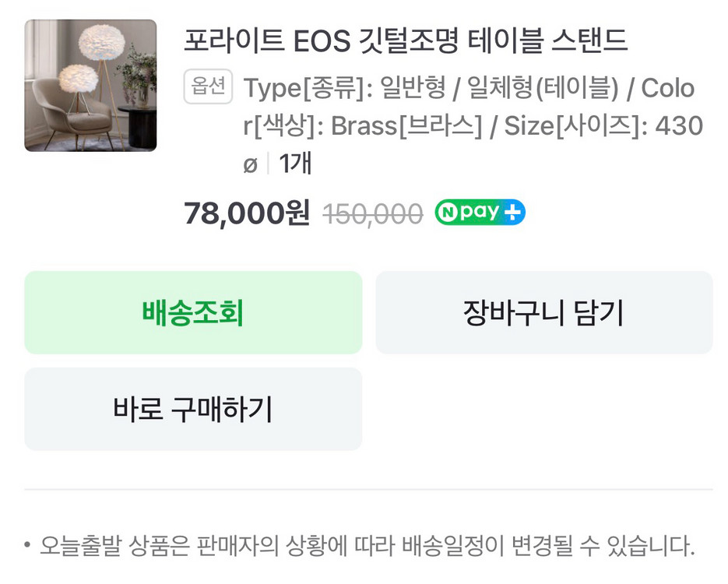Click the plus icon on the Npay badge

click(x=514, y=212)
